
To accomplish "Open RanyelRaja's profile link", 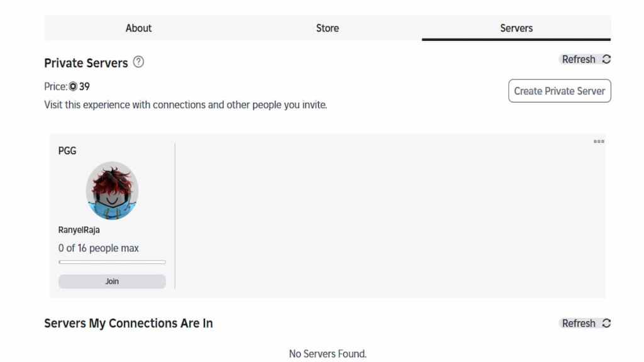I will (x=79, y=230).
